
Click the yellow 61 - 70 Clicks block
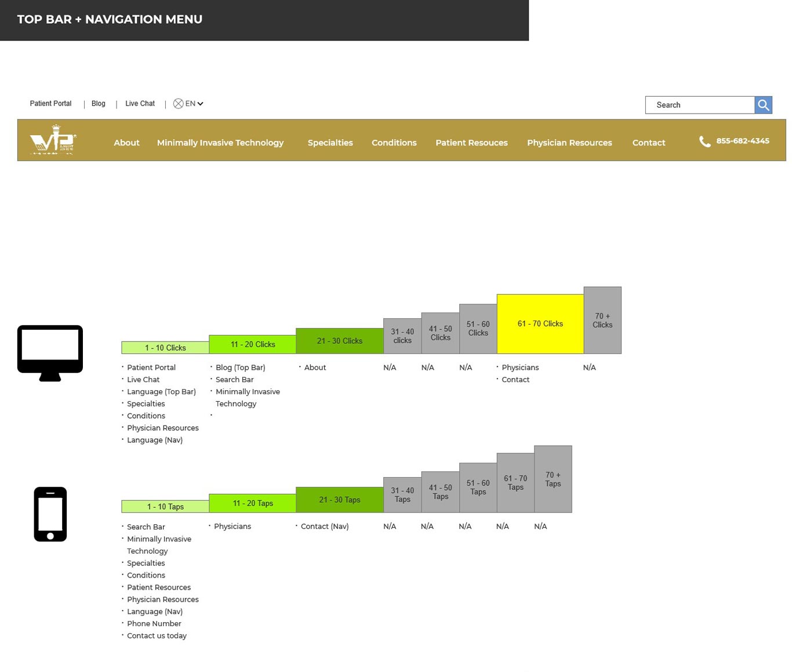point(540,324)
